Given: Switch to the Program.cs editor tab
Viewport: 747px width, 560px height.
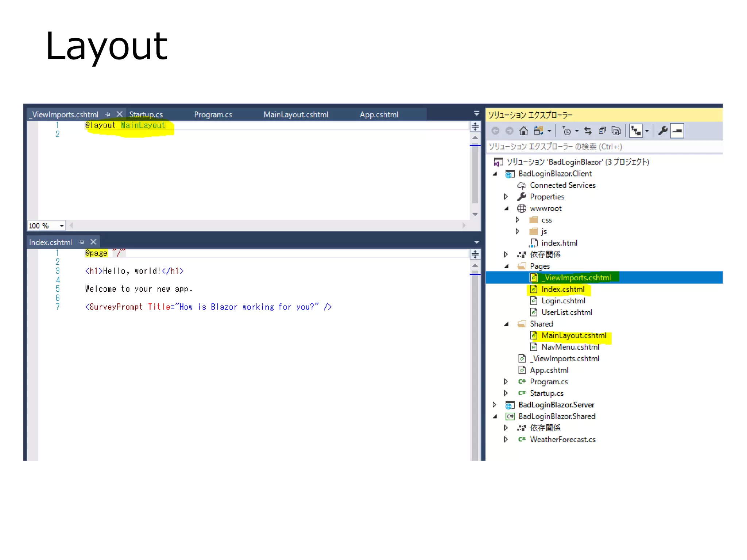Looking at the screenshot, I should 213,114.
